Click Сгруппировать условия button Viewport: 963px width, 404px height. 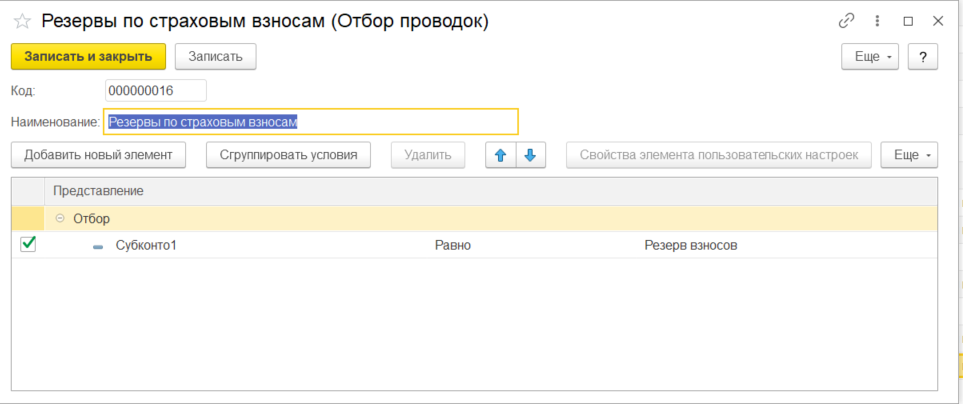click(x=288, y=155)
